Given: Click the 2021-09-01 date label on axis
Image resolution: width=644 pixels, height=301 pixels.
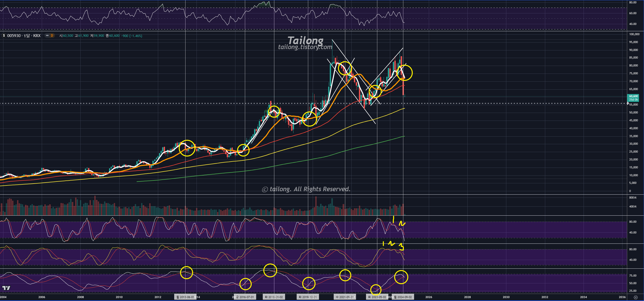Looking at the screenshot, I should pos(345,297).
